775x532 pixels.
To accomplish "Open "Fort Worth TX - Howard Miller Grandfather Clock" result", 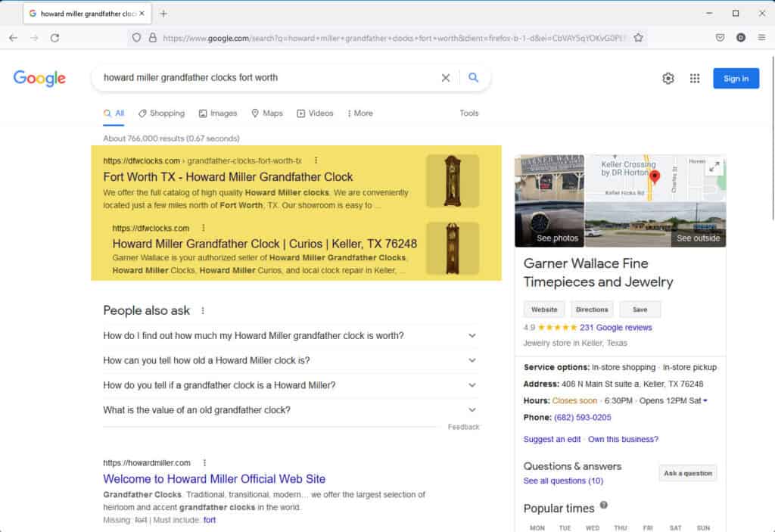I will click(228, 177).
